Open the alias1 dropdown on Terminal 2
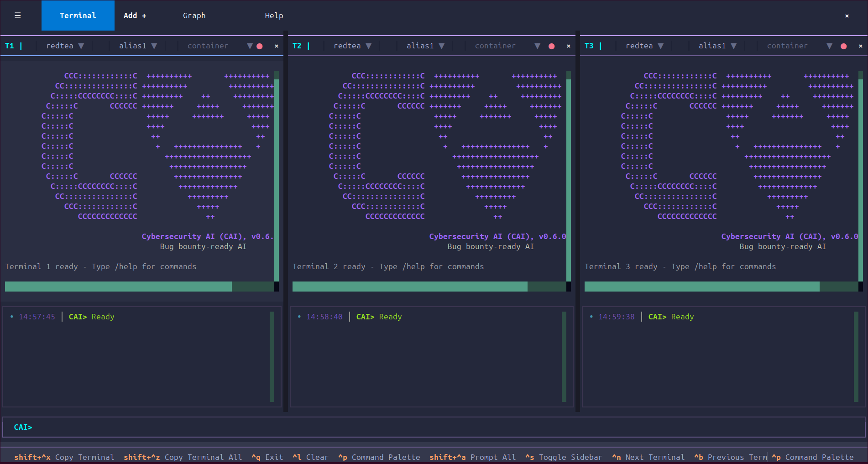Viewport: 868px width, 464px height. (424, 46)
